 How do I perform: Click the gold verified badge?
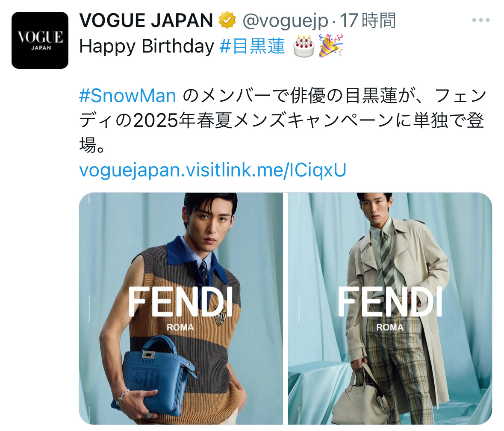pos(227,20)
